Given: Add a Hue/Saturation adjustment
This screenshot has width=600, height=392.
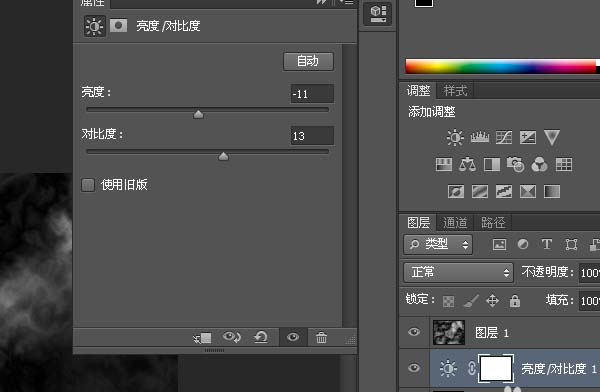Looking at the screenshot, I should point(444,165).
